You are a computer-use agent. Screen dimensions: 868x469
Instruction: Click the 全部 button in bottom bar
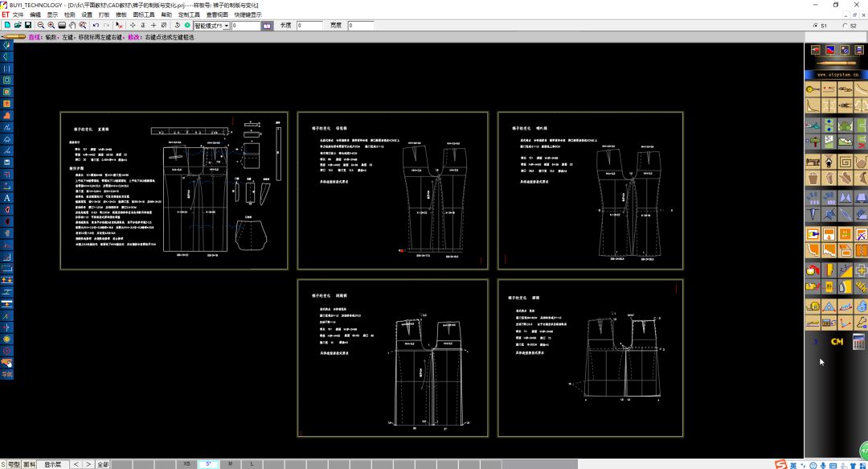103,464
